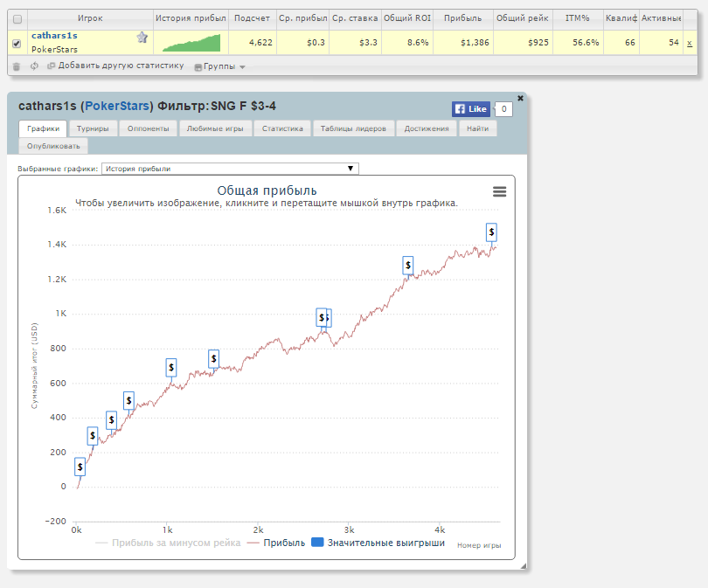
Task: Sort by the 'Игрок' column header
Action: 90,18
